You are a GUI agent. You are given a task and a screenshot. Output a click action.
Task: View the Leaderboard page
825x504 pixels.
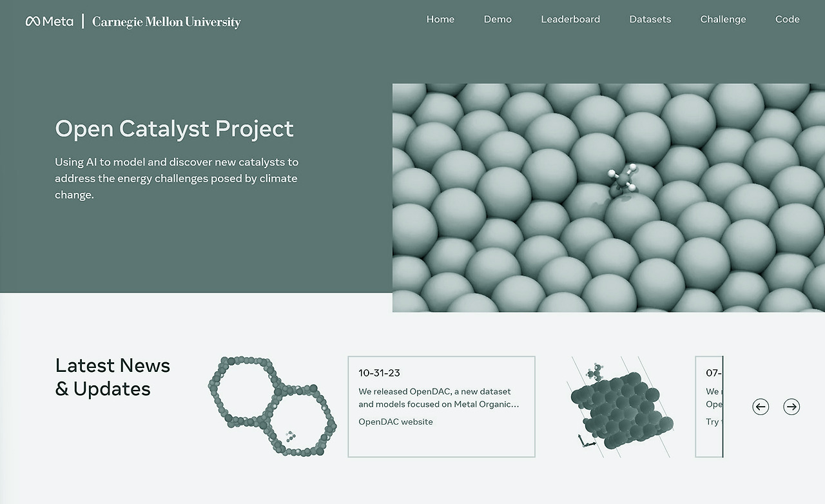pyautogui.click(x=570, y=19)
